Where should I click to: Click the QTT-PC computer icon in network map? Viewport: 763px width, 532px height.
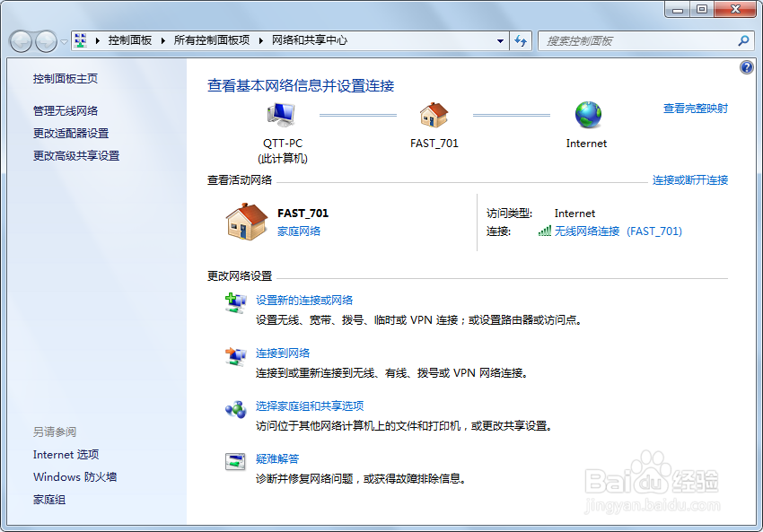coord(281,115)
